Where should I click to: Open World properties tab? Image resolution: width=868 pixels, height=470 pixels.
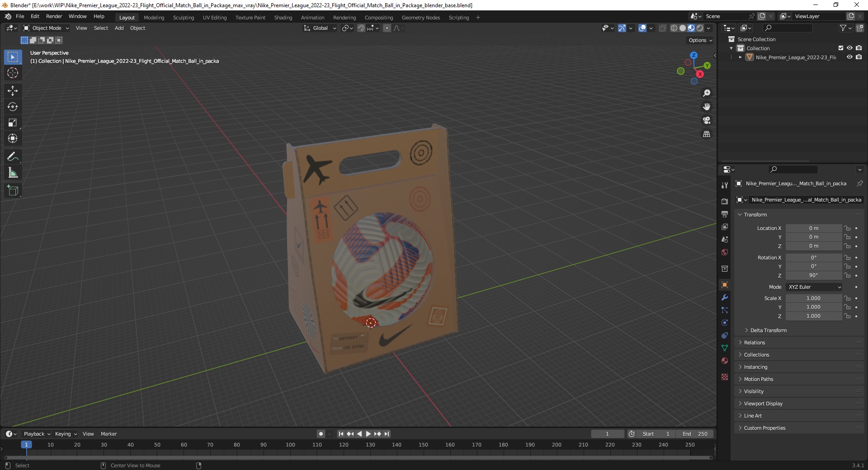725,252
